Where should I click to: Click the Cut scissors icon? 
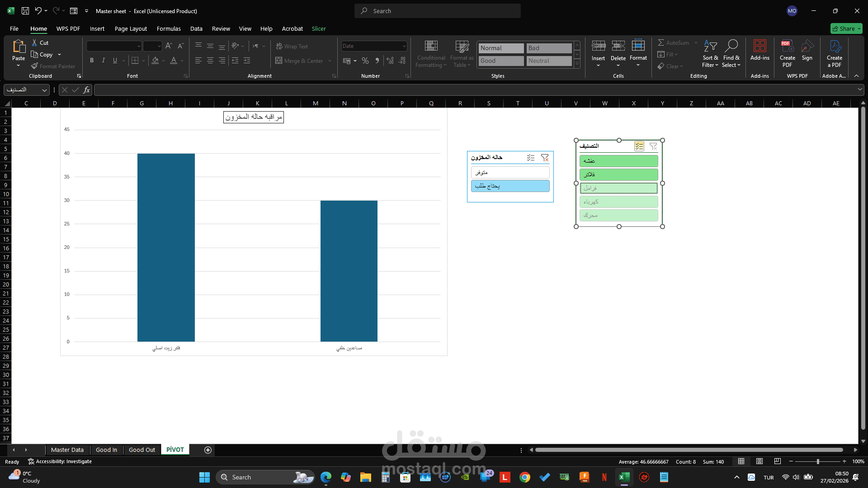pos(35,42)
